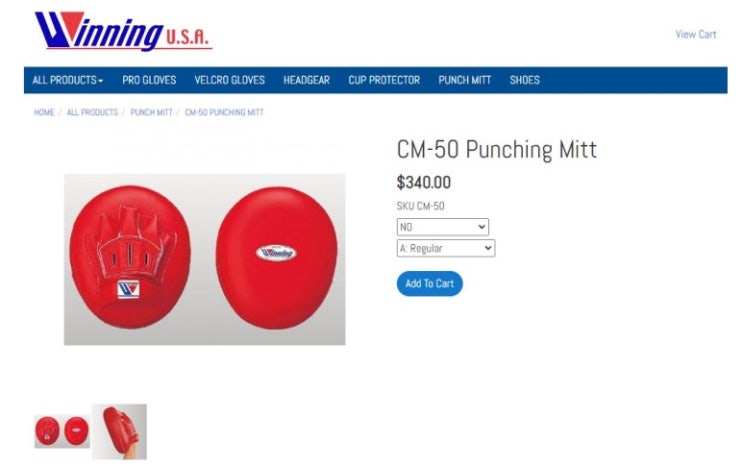Click PUNCH MITT breadcrumb link
This screenshot has width=743, height=466.
(x=151, y=112)
